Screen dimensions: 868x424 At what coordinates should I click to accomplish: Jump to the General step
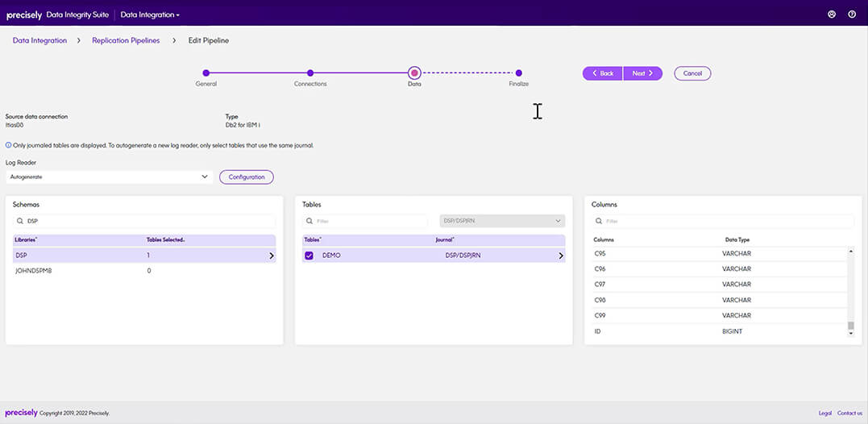(x=206, y=73)
